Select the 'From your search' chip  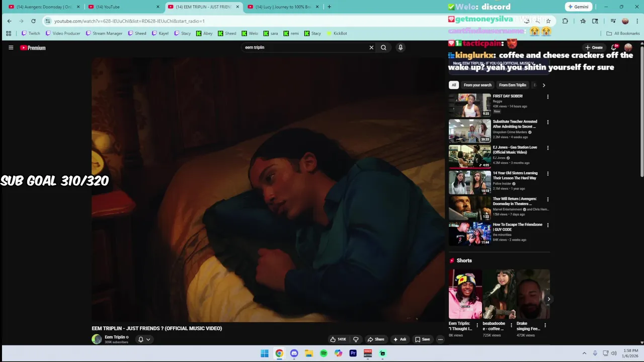477,85
